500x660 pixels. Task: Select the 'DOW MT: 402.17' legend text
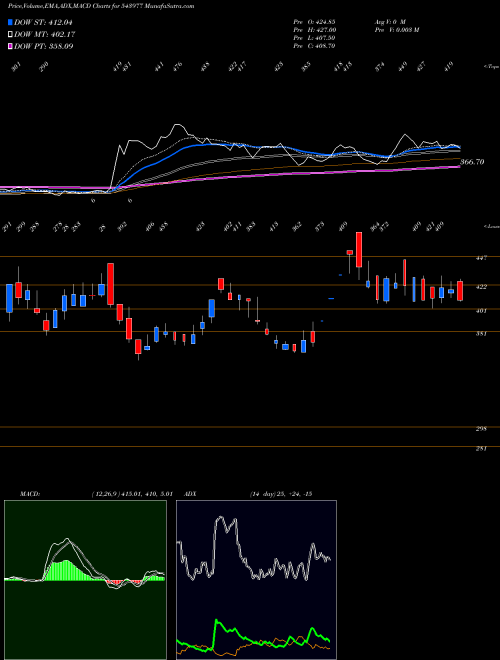[x=45, y=35]
